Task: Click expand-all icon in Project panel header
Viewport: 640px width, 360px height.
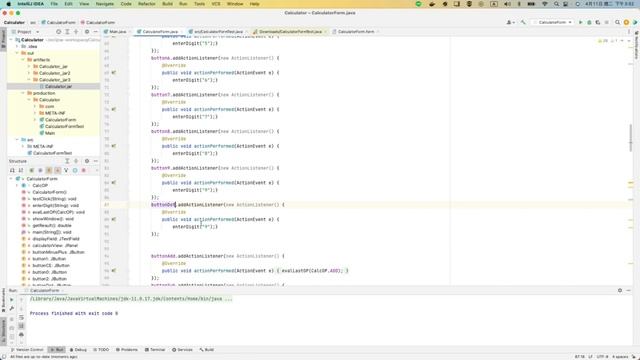Action: click(x=67, y=31)
